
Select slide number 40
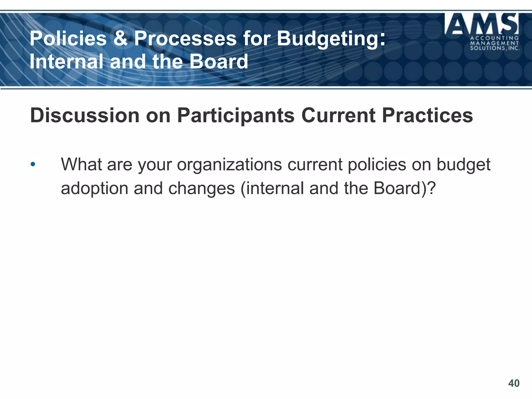514,383
